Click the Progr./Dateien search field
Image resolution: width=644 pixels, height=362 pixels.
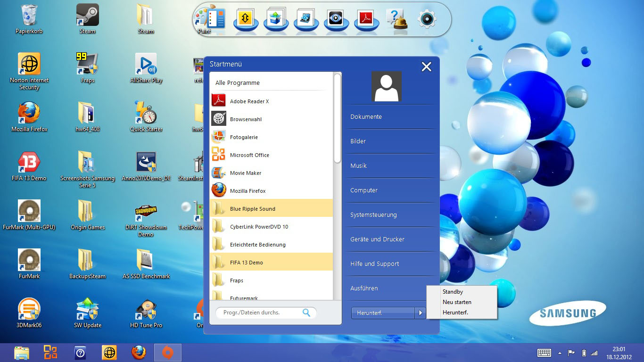pos(258,313)
